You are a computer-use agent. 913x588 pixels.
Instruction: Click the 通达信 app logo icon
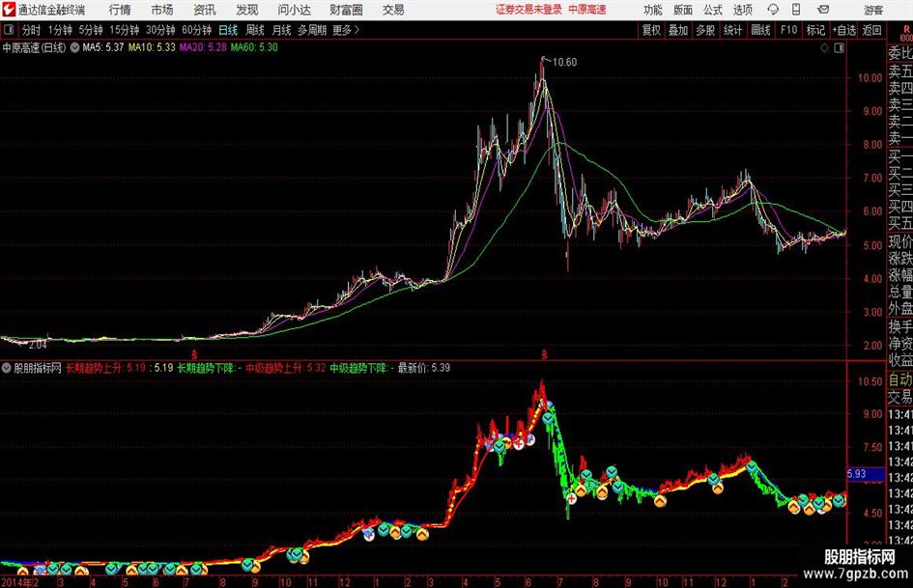9,10
